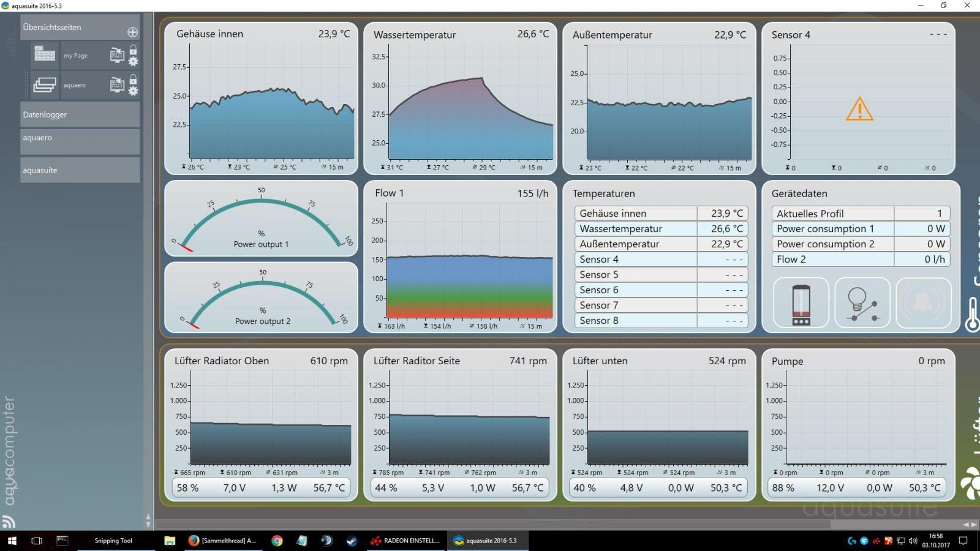Click the 58 % status bar under Radiator Oben
This screenshot has height=551, width=980.
[x=262, y=488]
